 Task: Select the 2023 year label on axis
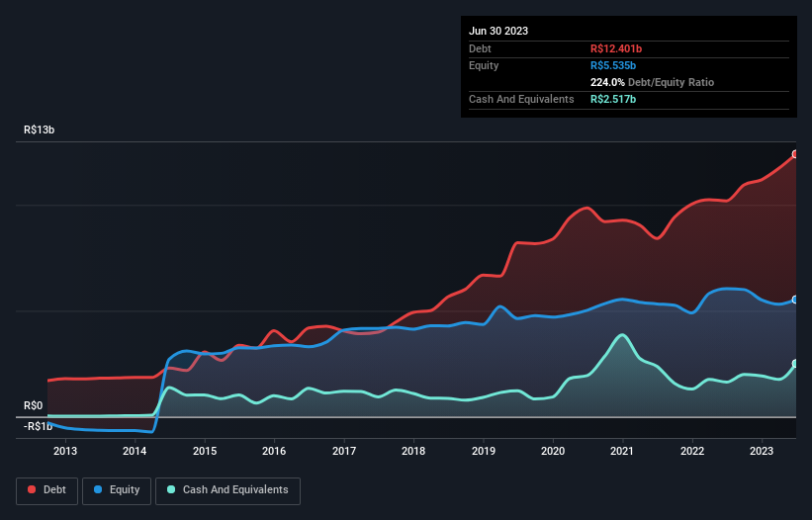[x=762, y=452]
